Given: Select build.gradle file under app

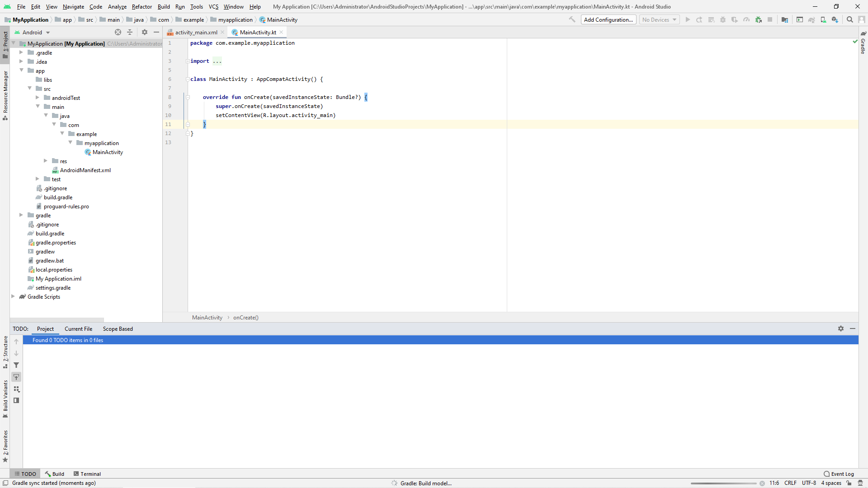Looking at the screenshot, I should (x=58, y=197).
